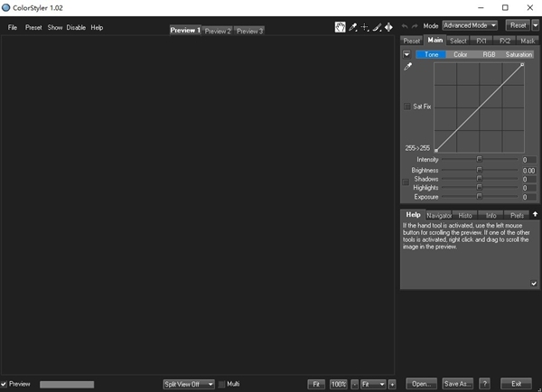
Task: Click the Undo arrow icon
Action: coord(405,27)
